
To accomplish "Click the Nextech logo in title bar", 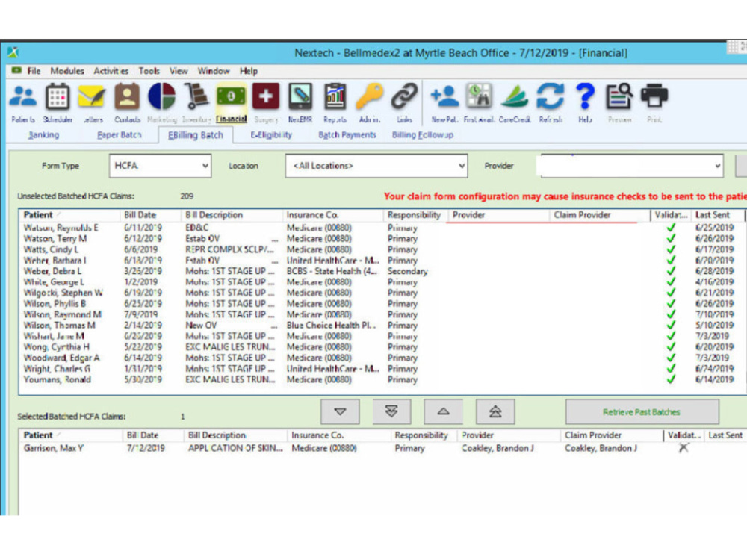I will click(13, 52).
